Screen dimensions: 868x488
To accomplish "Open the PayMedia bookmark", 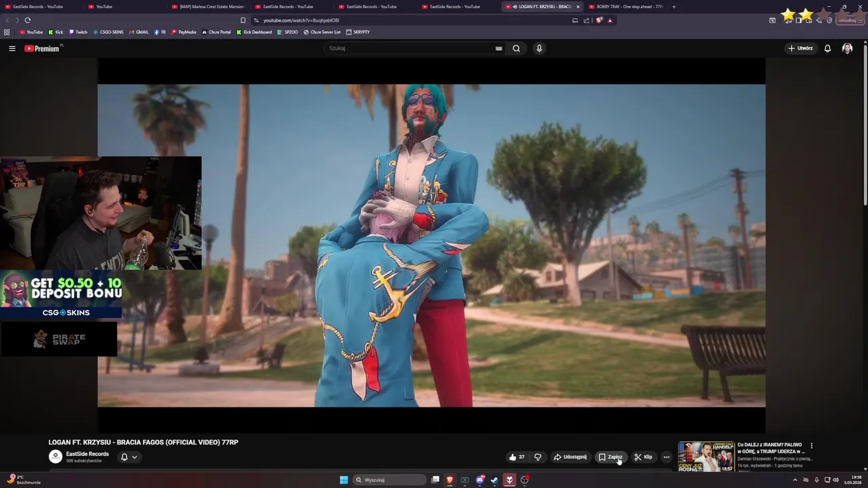I will 184,32.
